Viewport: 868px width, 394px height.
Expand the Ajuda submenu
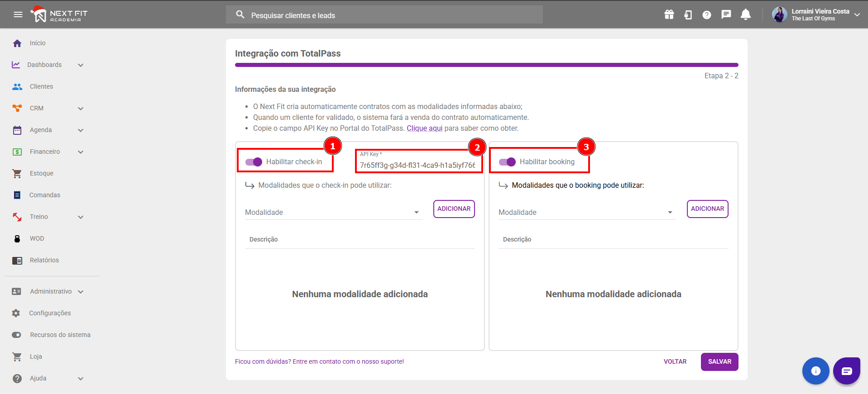click(x=81, y=379)
